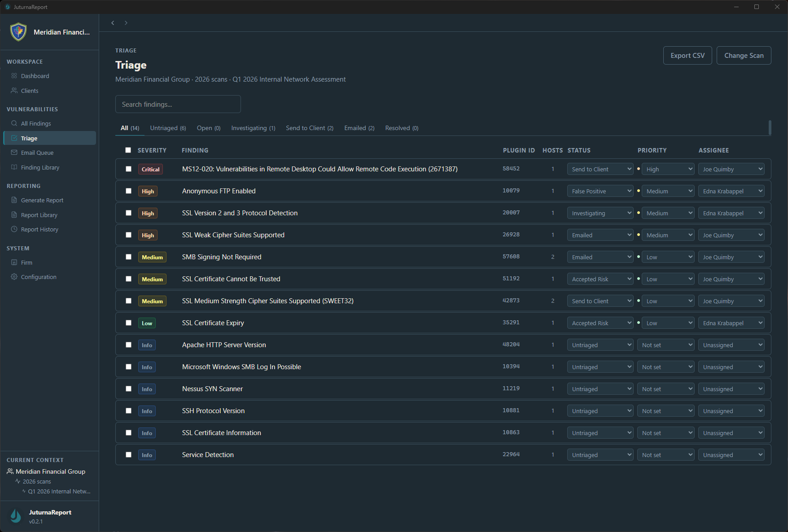Open the Email Queue
Screen dimensions: 788x532
coord(37,153)
